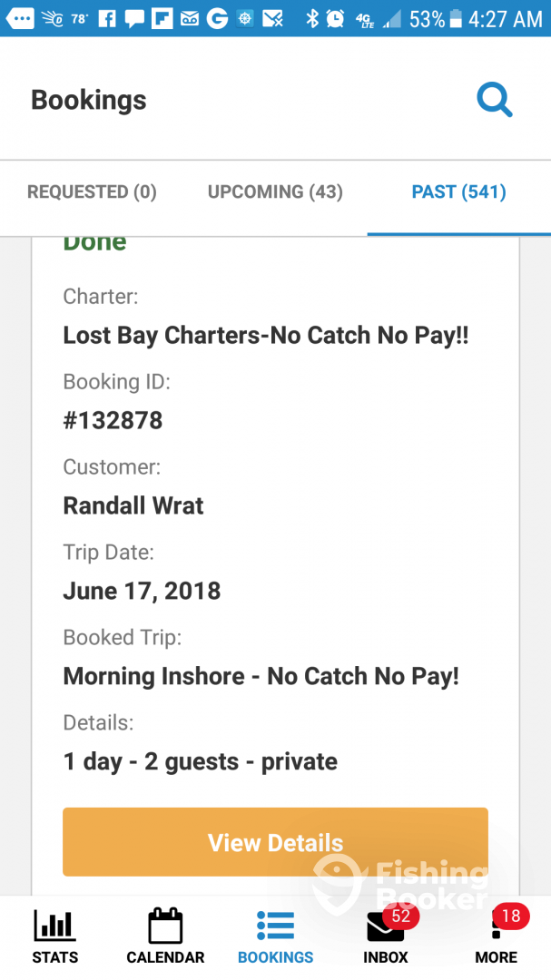Tap the Facebook notification icon in status bar
The height and width of the screenshot is (980, 551).
click(x=107, y=18)
